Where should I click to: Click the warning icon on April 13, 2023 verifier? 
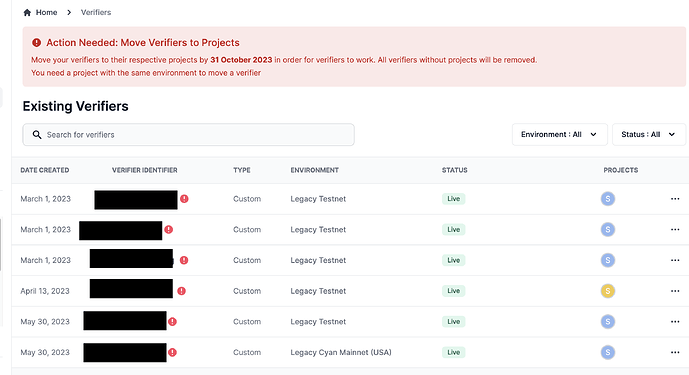181,291
